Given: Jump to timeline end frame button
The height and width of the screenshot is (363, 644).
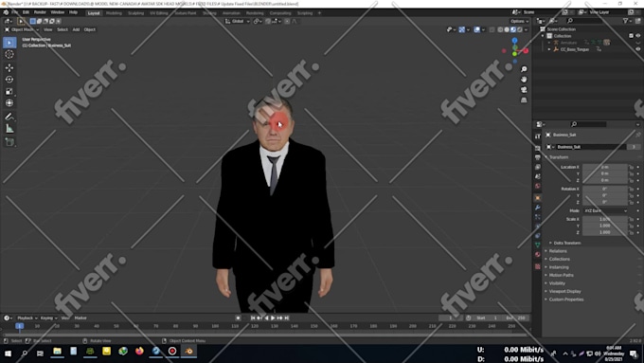Looking at the screenshot, I should pyautogui.click(x=287, y=318).
